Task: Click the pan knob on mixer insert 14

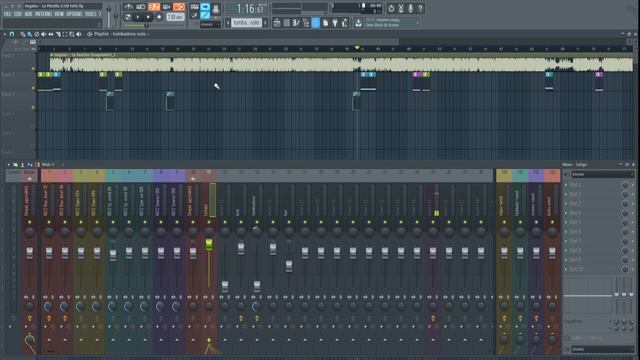Action: 257,232
